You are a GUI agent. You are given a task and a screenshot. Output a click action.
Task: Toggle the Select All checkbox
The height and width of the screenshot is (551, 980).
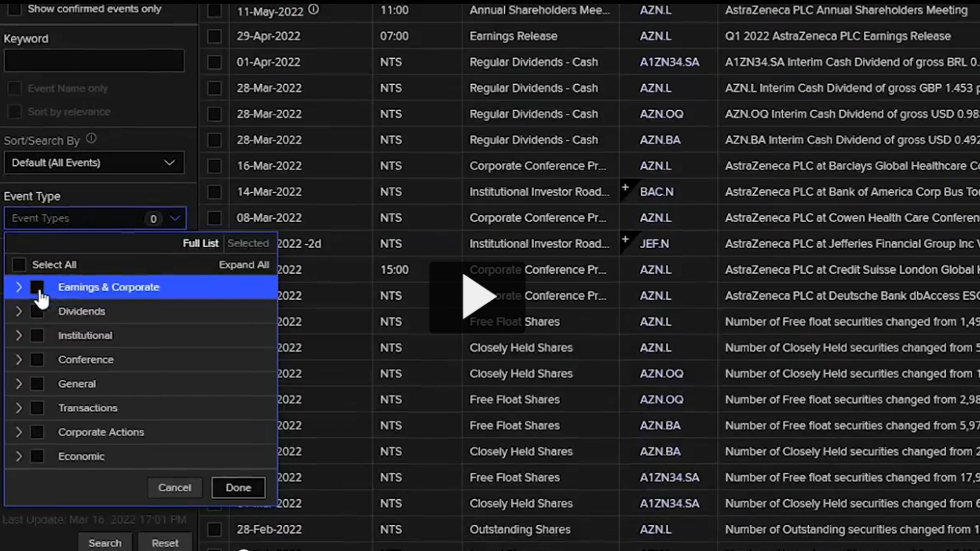pyautogui.click(x=19, y=265)
